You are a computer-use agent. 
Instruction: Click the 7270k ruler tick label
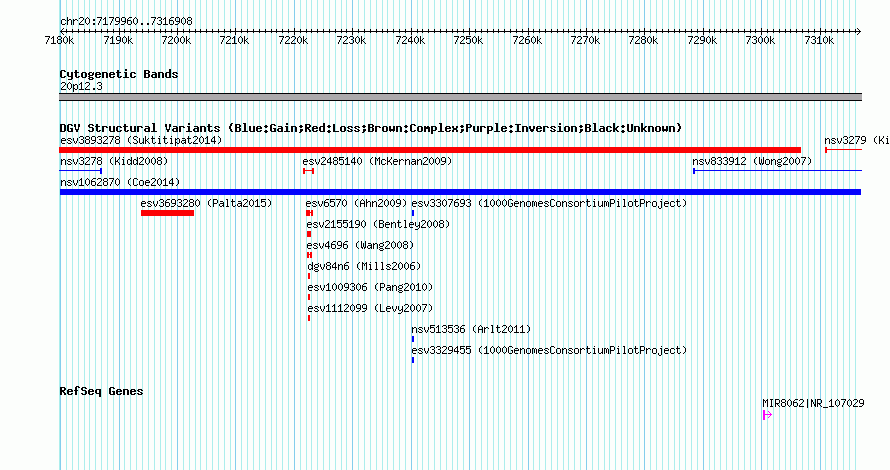pos(585,40)
